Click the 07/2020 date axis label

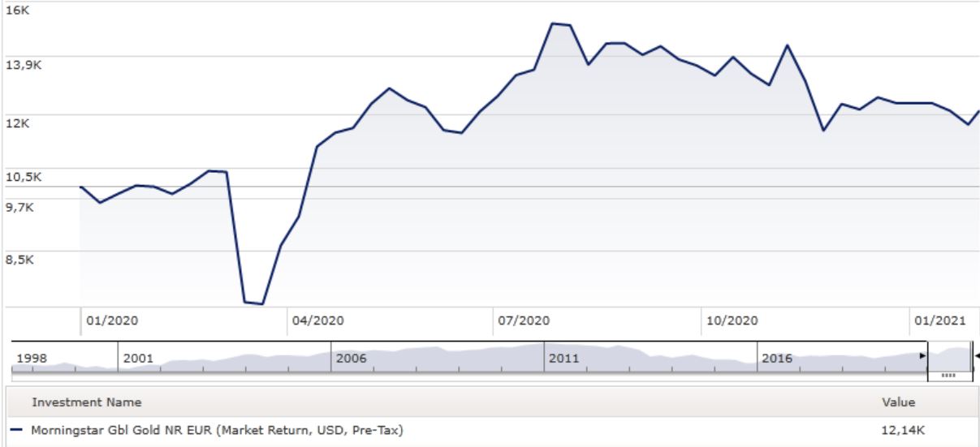coord(524,320)
